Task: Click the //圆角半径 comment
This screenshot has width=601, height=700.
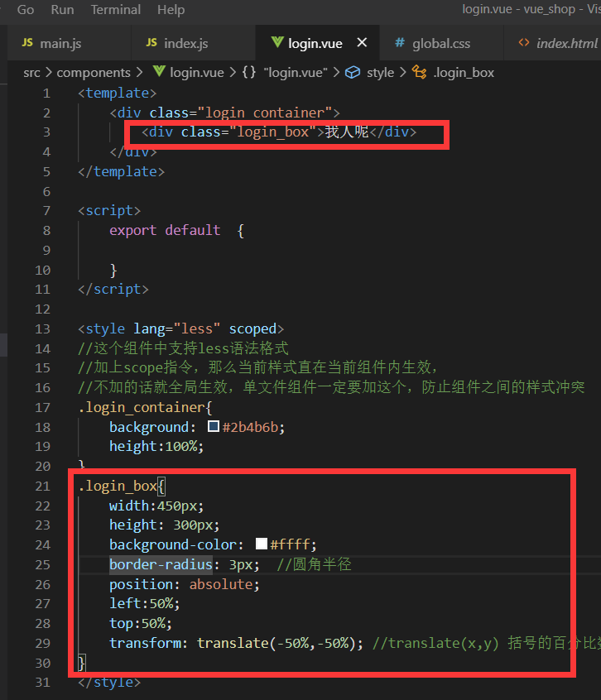Action: click(x=314, y=564)
